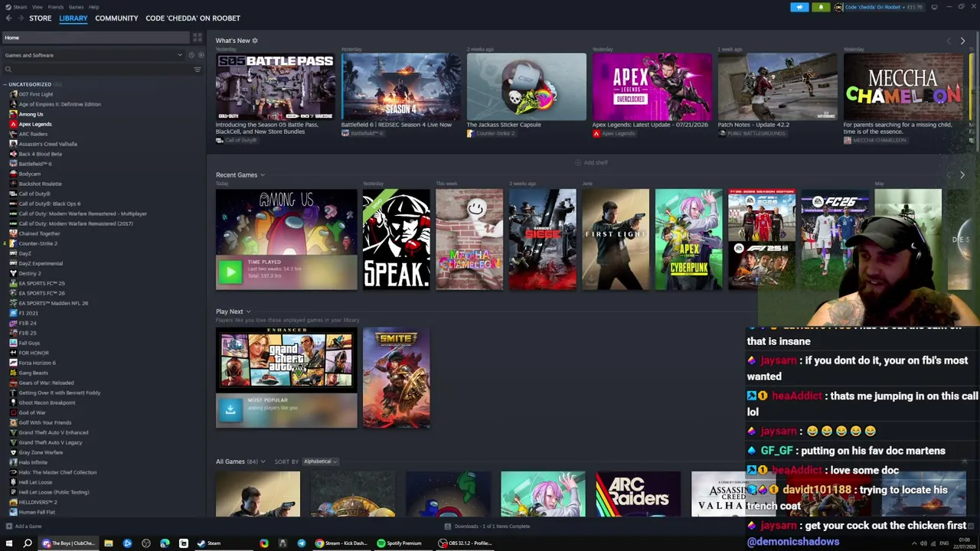980x551 pixels.
Task: Go forward with the navigation forward arrow
Action: (19, 18)
